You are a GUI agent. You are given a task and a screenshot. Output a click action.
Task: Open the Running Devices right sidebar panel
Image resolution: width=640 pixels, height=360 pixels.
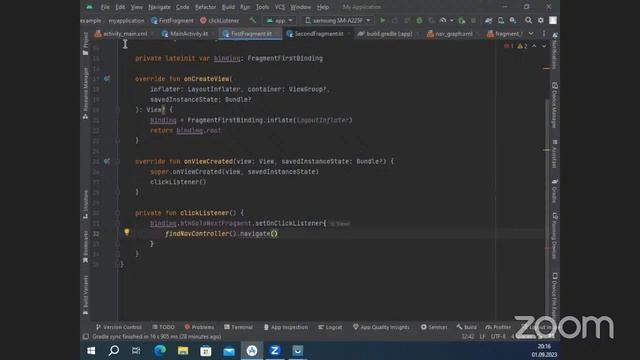pos(554,236)
